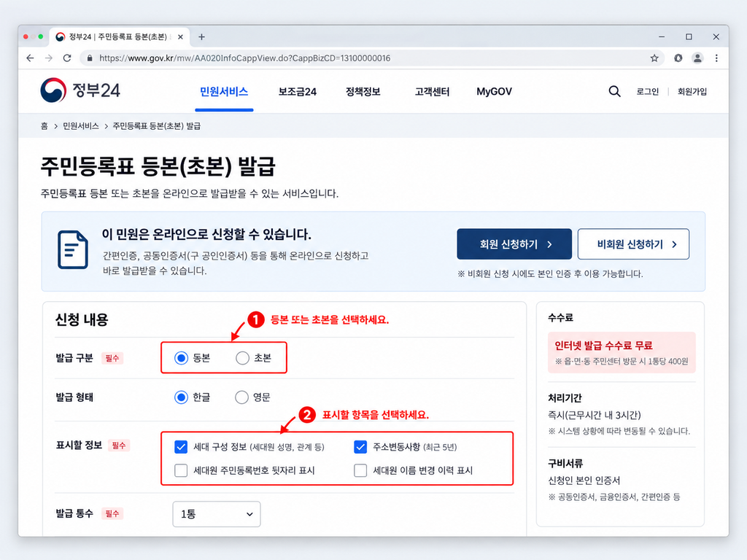This screenshot has width=747, height=560.
Task: Open the MyGOV menu
Action: coord(494,91)
